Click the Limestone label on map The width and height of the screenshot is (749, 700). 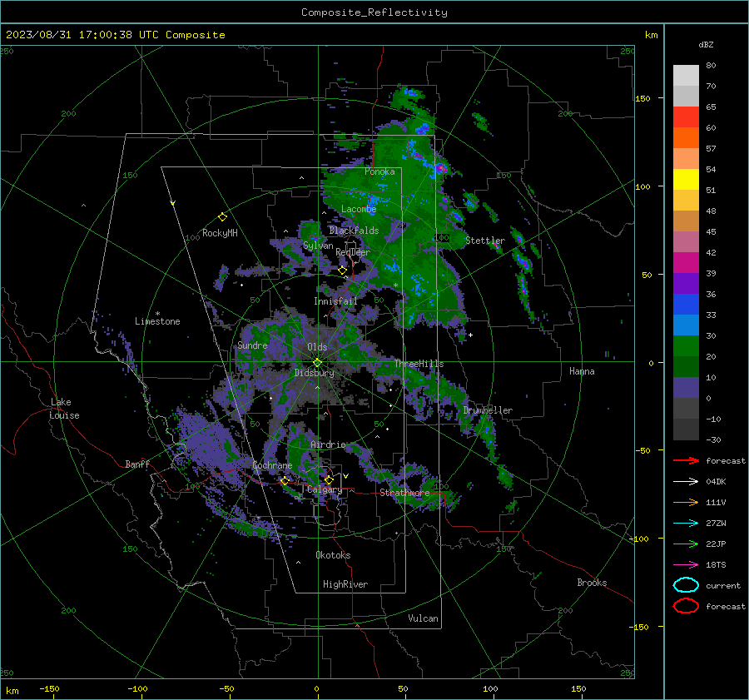coord(157,321)
